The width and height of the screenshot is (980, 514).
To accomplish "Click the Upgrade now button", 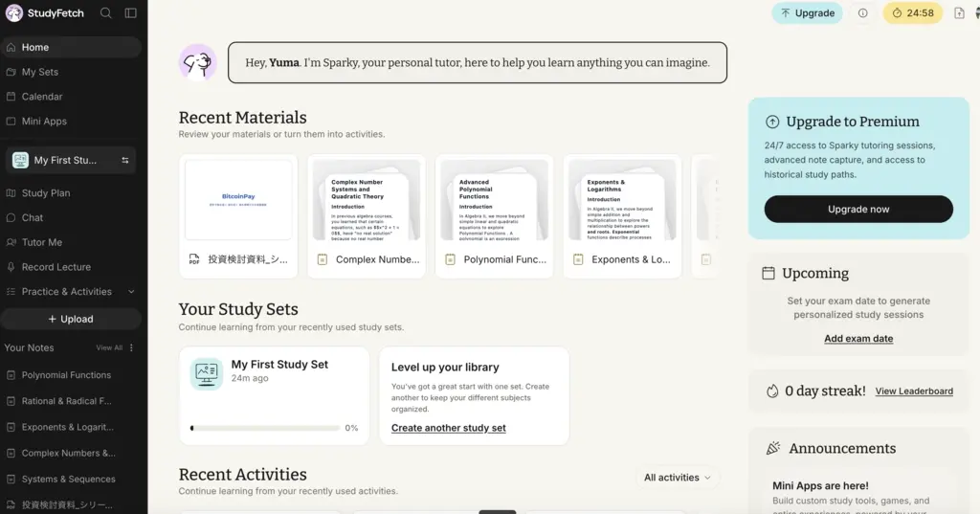I will (858, 210).
